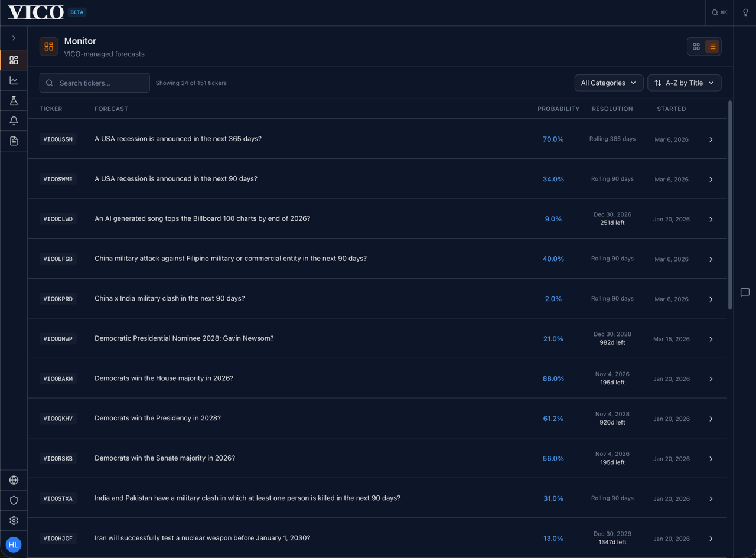Open the line chart sidebar icon
This screenshot has width=756, height=558.
coord(14,80)
